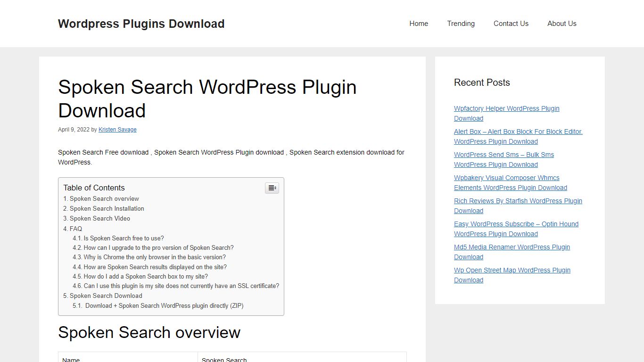Open author Kristen Savage link

[117, 130]
